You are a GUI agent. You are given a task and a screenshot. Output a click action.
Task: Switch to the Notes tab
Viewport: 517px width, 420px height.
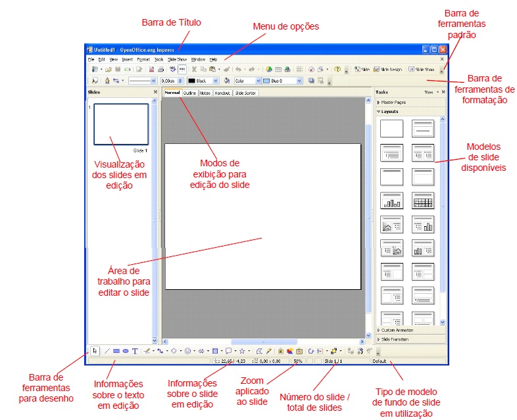tap(205, 93)
